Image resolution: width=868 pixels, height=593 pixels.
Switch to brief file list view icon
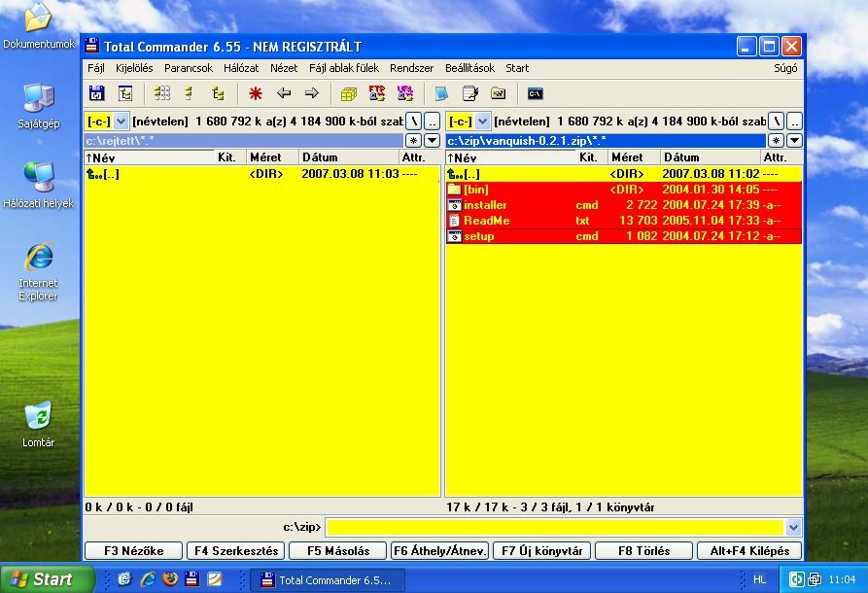[161, 93]
